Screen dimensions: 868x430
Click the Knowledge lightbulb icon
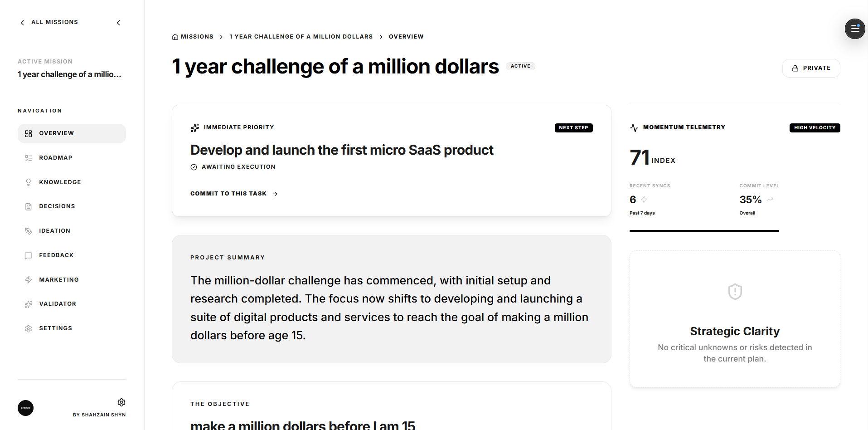click(29, 182)
